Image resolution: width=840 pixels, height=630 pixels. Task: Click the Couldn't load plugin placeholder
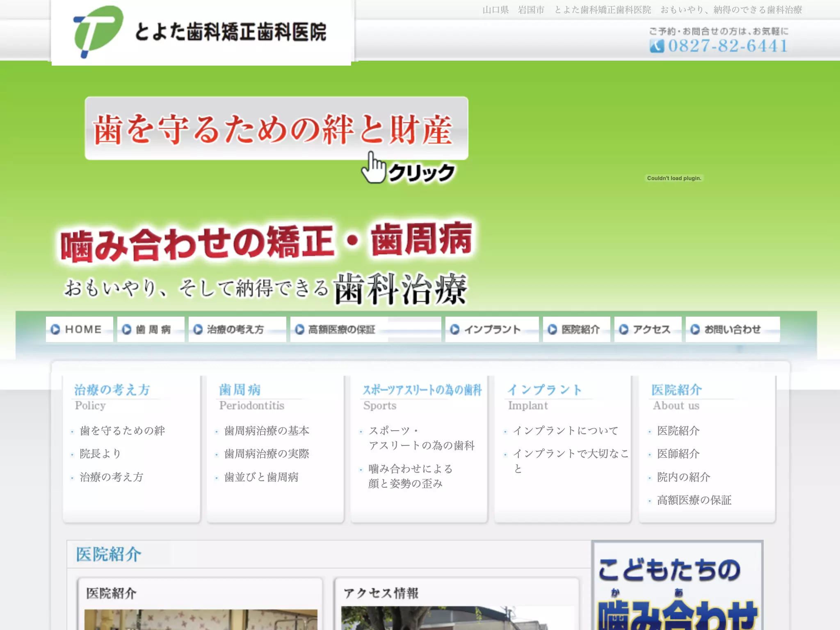coord(674,178)
